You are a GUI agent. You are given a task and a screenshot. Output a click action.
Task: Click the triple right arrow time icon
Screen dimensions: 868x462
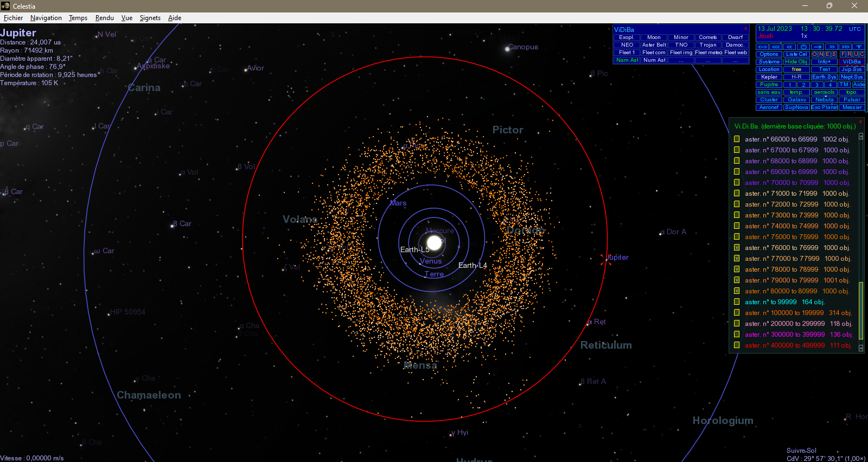tap(845, 47)
